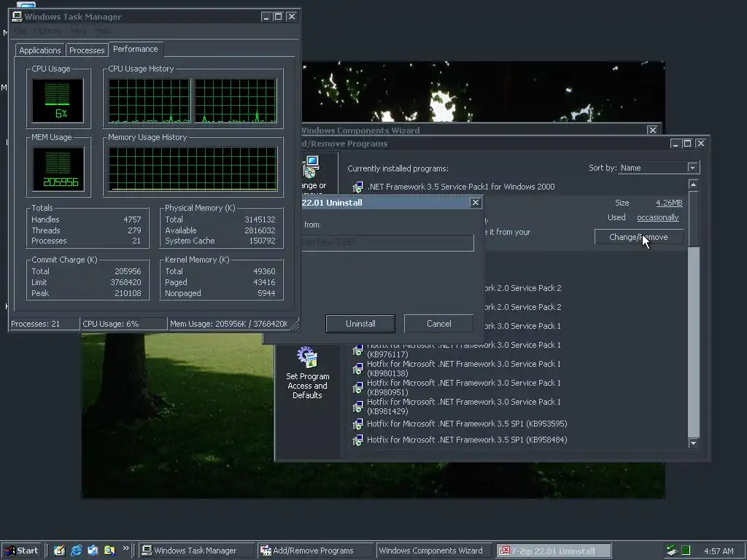Select the Performance tab
Viewport: 747px width, 560px height.
[x=135, y=49]
